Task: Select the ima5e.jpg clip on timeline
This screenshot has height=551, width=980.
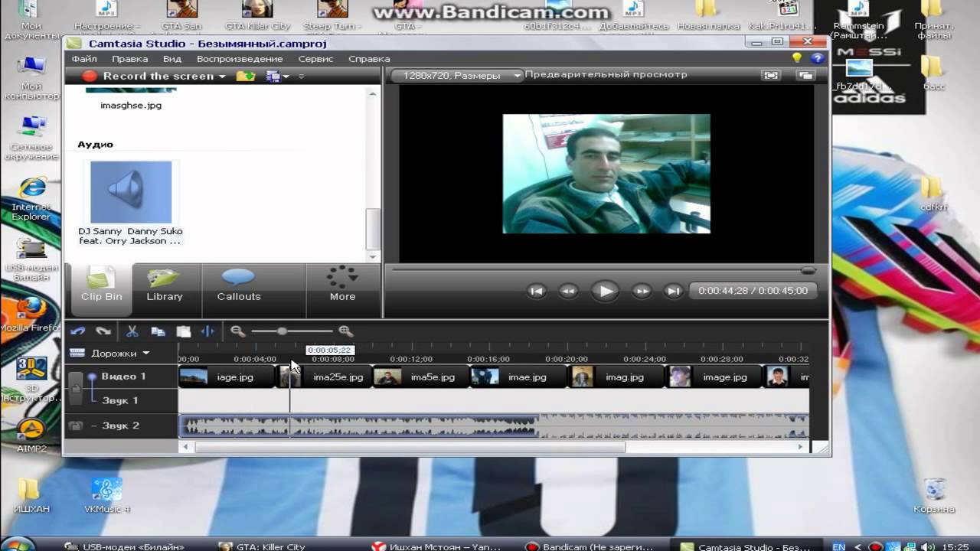Action: (422, 377)
